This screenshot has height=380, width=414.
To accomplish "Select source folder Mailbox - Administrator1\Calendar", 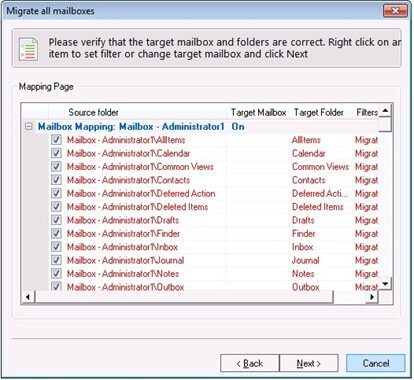I will 128,153.
